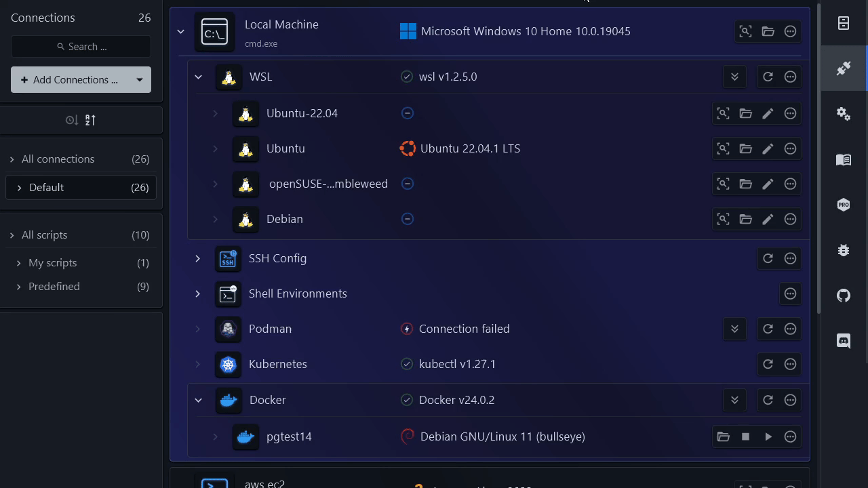Refresh the Kubernetes entry
The height and width of the screenshot is (488, 868).
click(768, 364)
